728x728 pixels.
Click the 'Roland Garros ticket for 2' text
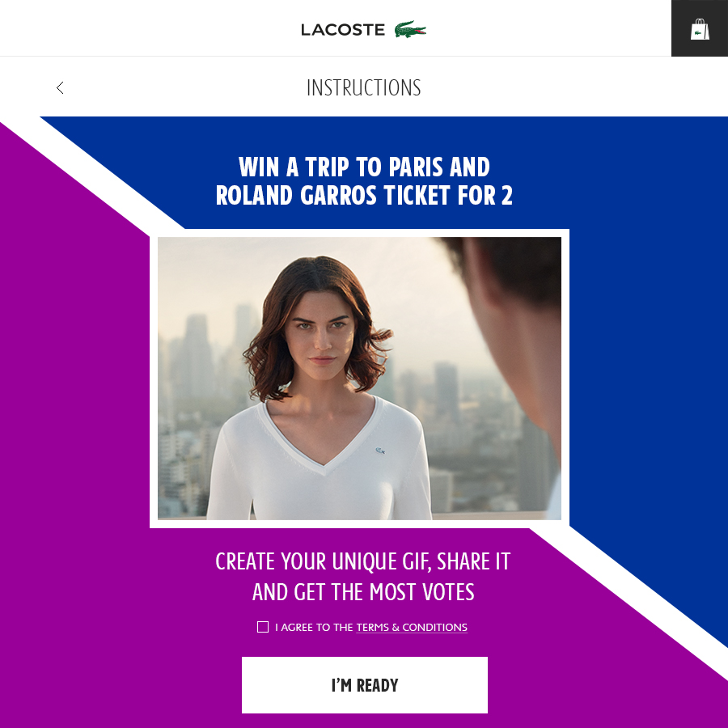coord(364,195)
